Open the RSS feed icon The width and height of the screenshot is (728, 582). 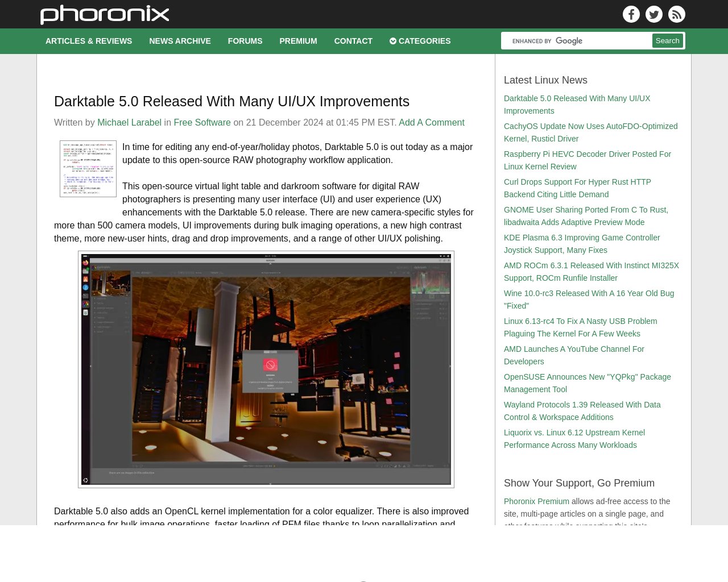point(677,14)
